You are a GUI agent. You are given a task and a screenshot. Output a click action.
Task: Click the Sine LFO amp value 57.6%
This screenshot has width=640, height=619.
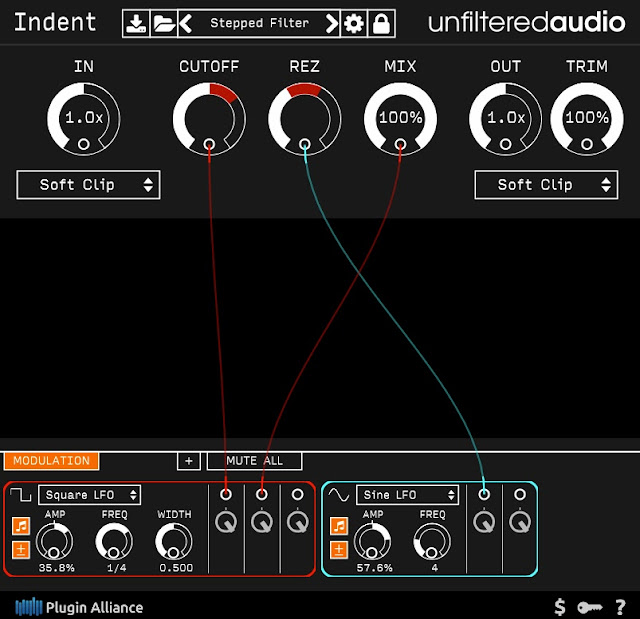coord(374,568)
